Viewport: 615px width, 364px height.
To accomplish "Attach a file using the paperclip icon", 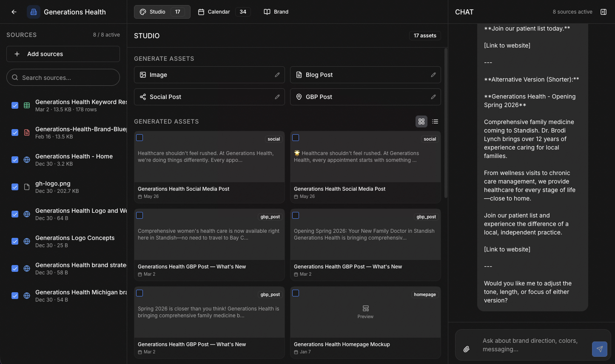I will pyautogui.click(x=467, y=349).
